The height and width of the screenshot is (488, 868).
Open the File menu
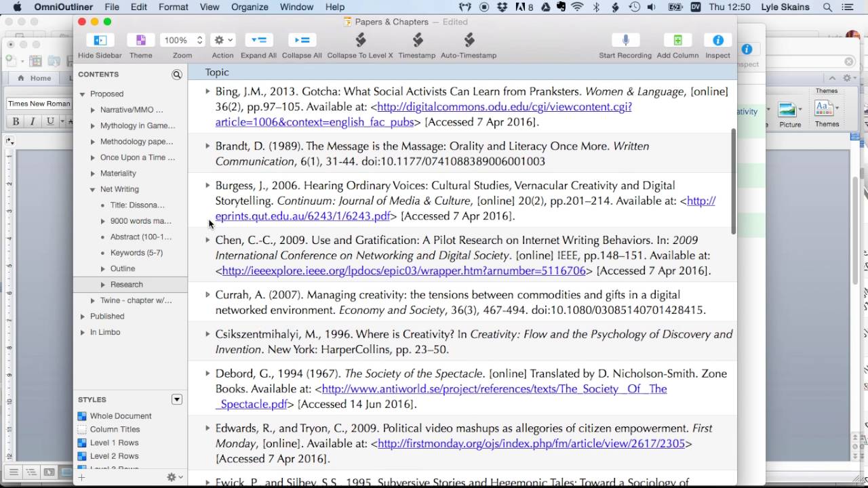[x=112, y=7]
